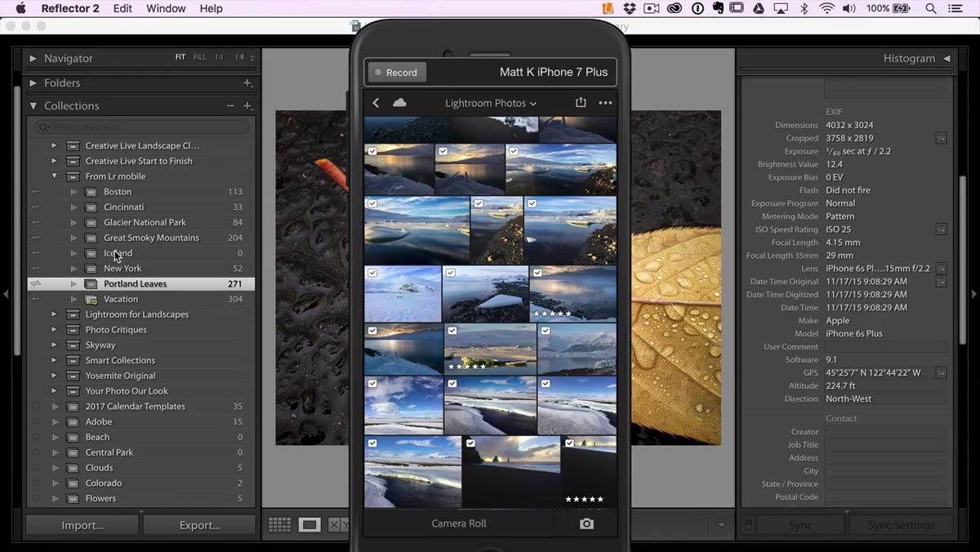Screen dimensions: 980x552
Task: Open the Help menu
Action: 211,8
